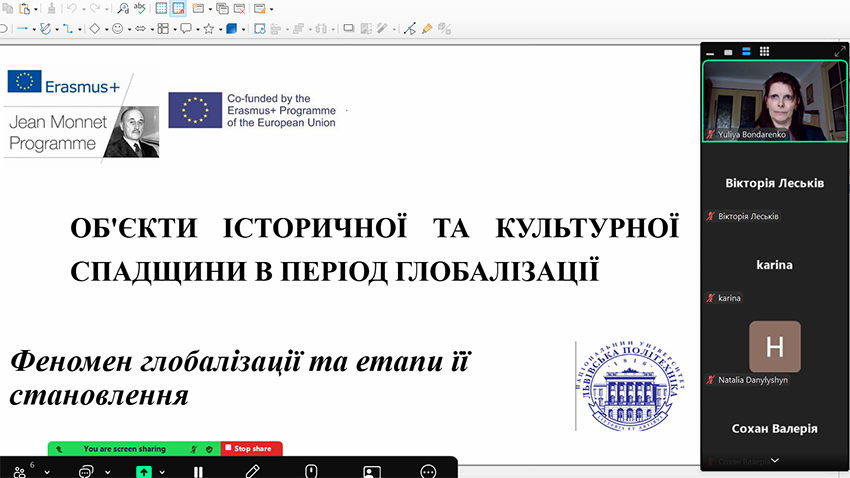Open the Zoom chat panel
Image resolution: width=850 pixels, height=478 pixels.
(x=86, y=470)
